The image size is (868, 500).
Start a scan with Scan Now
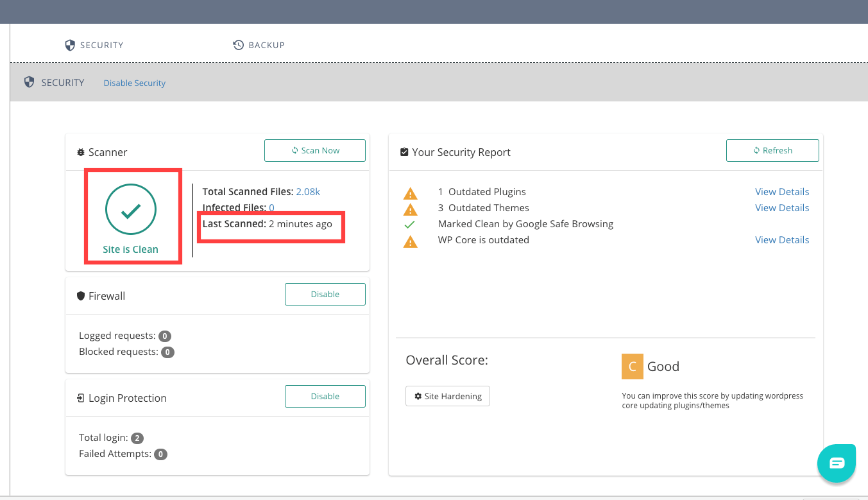pos(314,150)
